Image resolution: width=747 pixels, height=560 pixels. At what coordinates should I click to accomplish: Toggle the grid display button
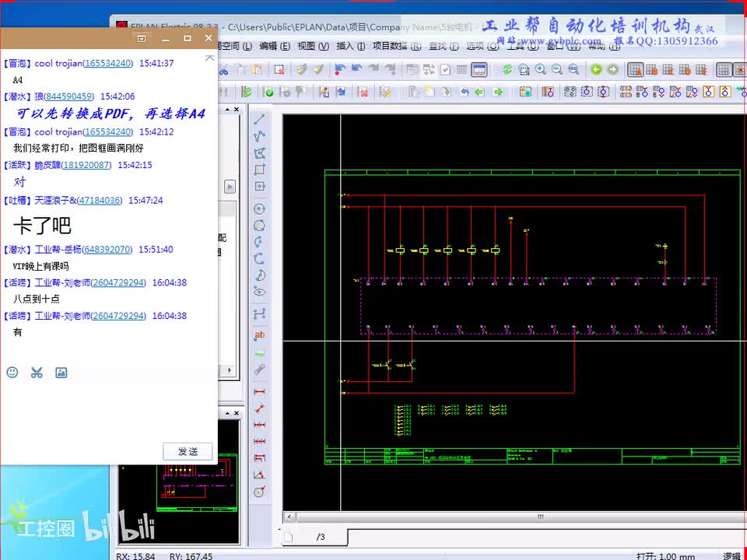point(723,70)
